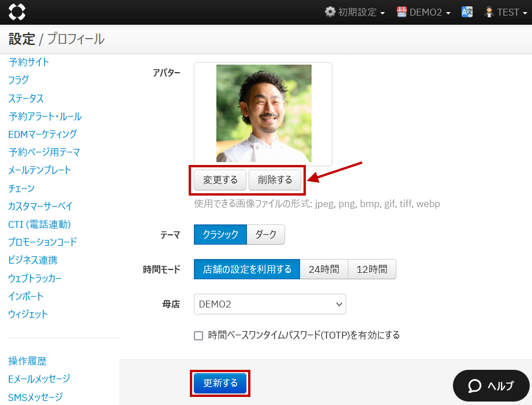Viewport: 532px width, 405px height.
Task: Click the 削除する avatar button
Action: click(x=275, y=180)
